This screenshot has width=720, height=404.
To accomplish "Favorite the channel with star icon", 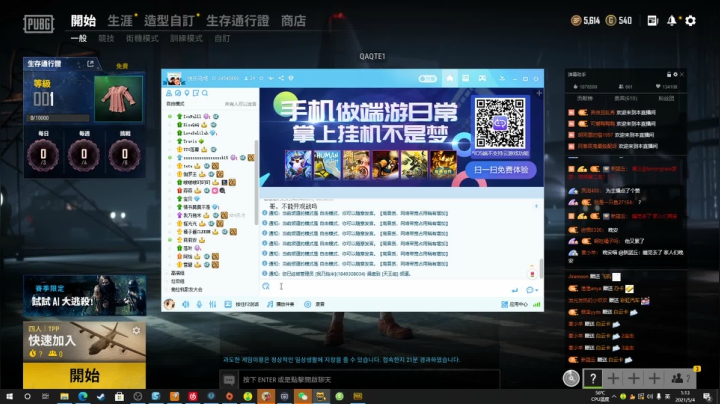I will click(261, 79).
